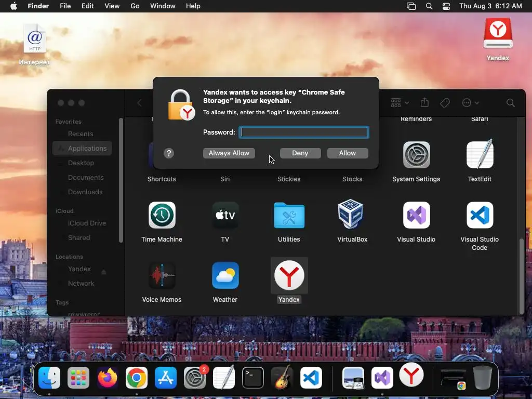Open the Help menu
532x399 pixels.
click(x=193, y=6)
